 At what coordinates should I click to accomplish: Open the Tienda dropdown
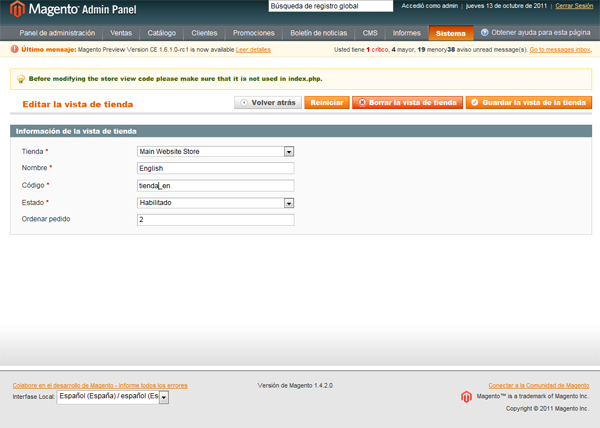(215, 151)
